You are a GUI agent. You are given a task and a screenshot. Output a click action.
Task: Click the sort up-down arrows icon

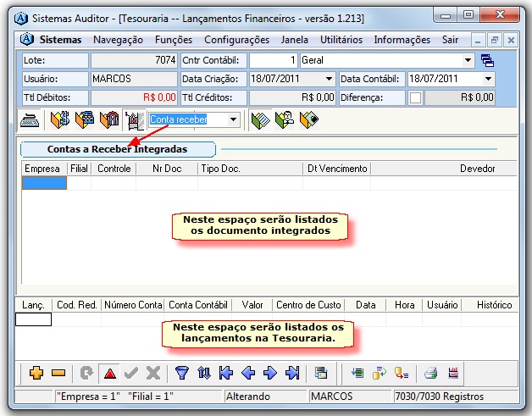click(204, 373)
